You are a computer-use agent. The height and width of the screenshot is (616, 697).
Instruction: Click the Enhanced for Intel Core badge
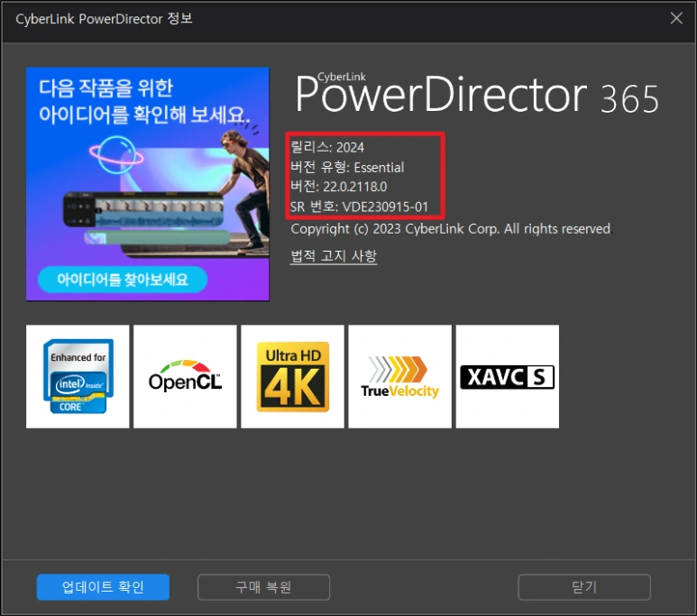[78, 376]
